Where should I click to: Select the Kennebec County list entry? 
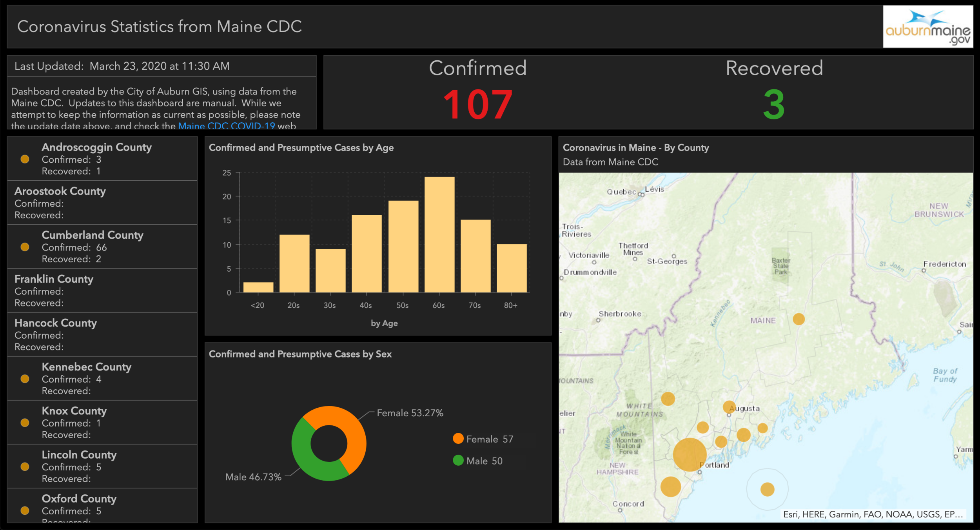pos(102,378)
